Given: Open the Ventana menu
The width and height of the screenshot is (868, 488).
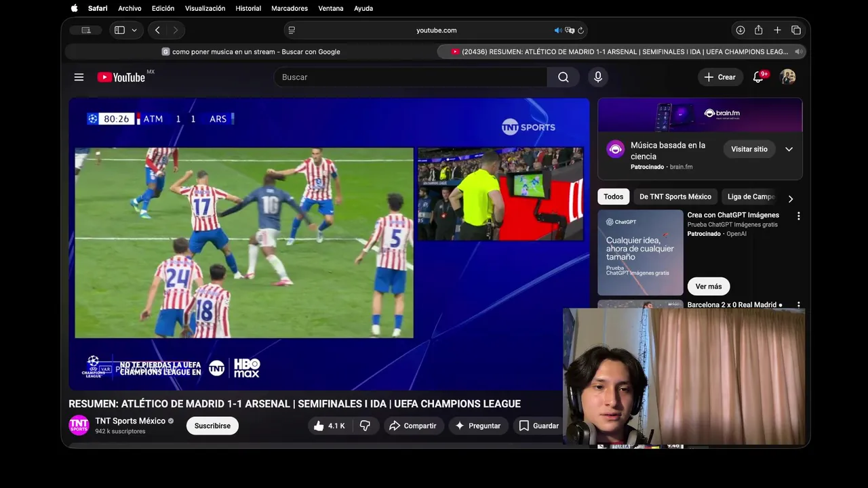Looking at the screenshot, I should tap(331, 8).
